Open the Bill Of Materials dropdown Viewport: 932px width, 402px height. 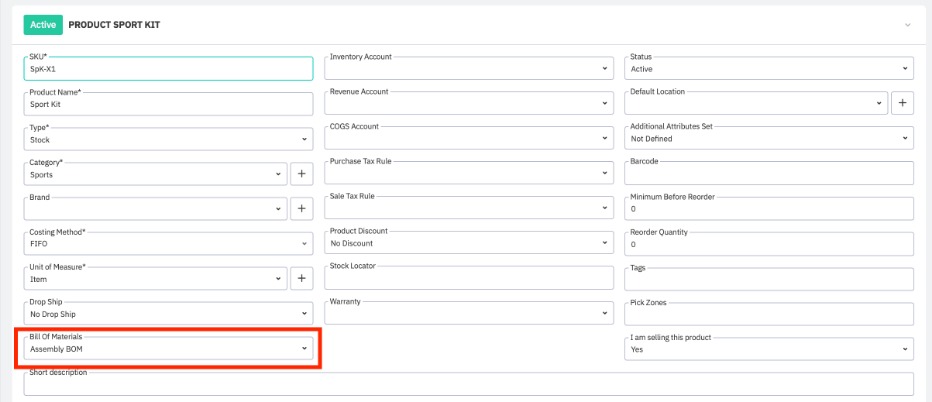click(x=168, y=349)
